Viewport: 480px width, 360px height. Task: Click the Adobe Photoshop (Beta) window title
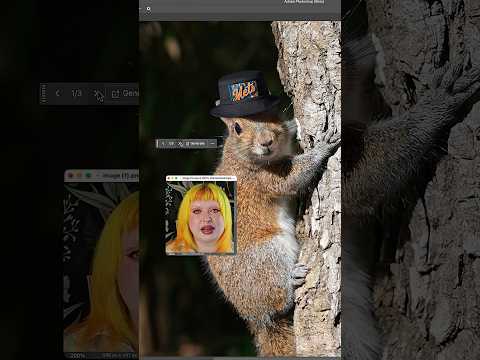(x=304, y=2)
